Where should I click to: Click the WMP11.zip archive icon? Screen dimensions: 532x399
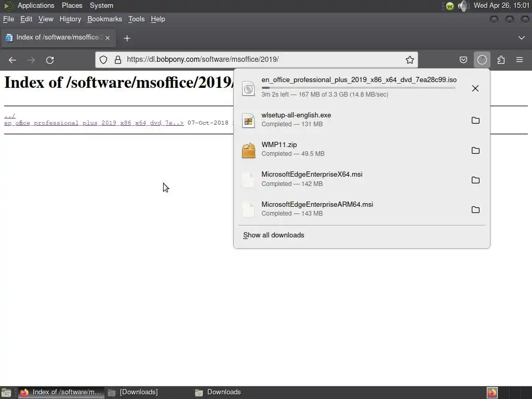pyautogui.click(x=248, y=150)
